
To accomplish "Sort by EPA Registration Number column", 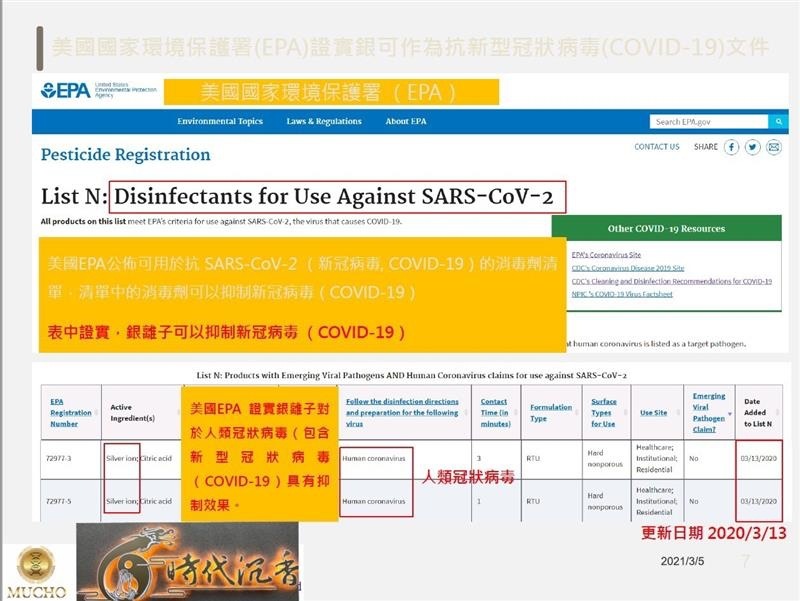I will [x=70, y=412].
